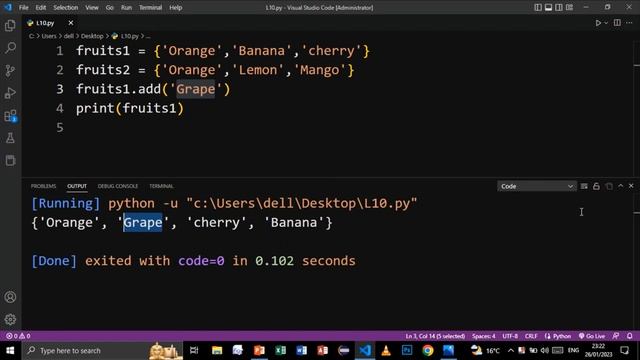Viewport: 640px width, 360px height.
Task: Toggle the secondary side bar layout icon
Action: [559, 7]
